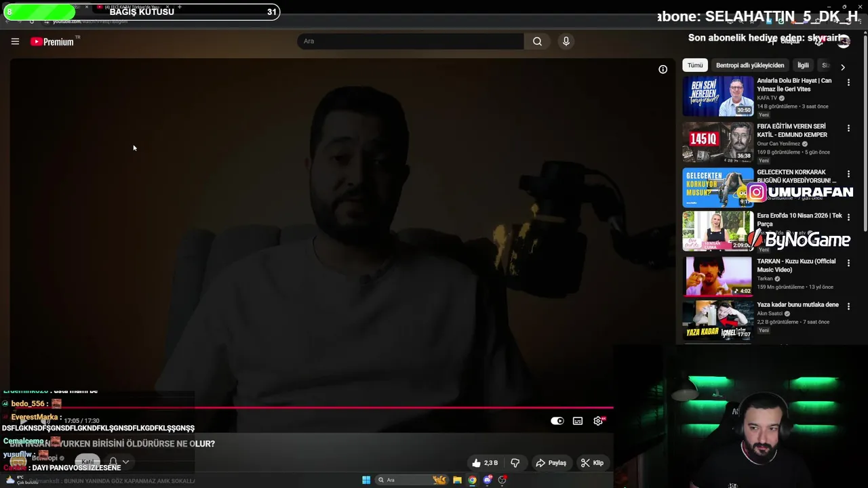Open notification bell dropdown for Bentropi
Viewport: 868px width, 488px height.
[x=119, y=462]
